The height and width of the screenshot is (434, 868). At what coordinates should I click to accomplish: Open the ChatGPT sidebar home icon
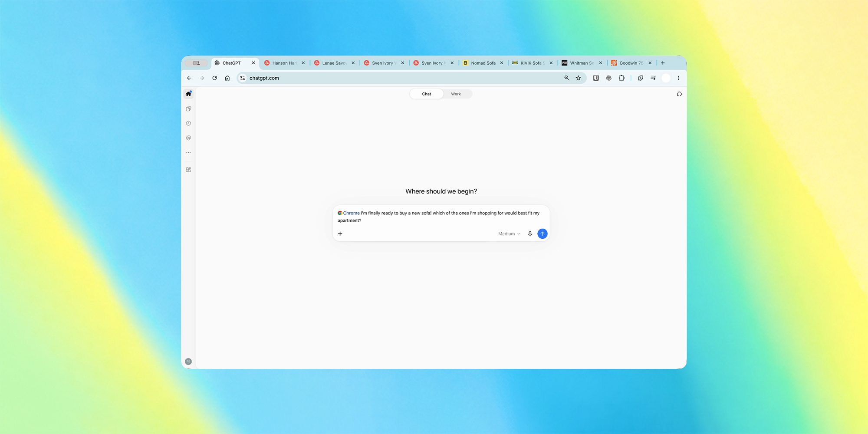pyautogui.click(x=188, y=94)
